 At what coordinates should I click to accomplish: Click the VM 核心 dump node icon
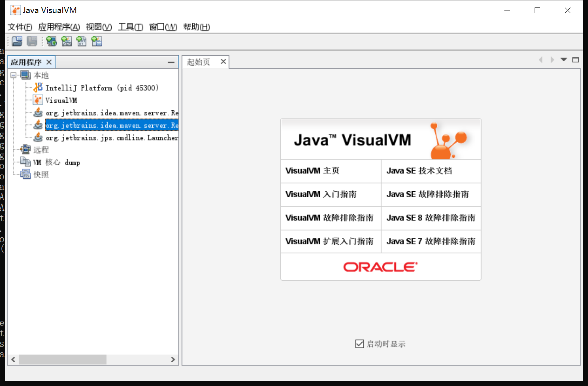25,162
